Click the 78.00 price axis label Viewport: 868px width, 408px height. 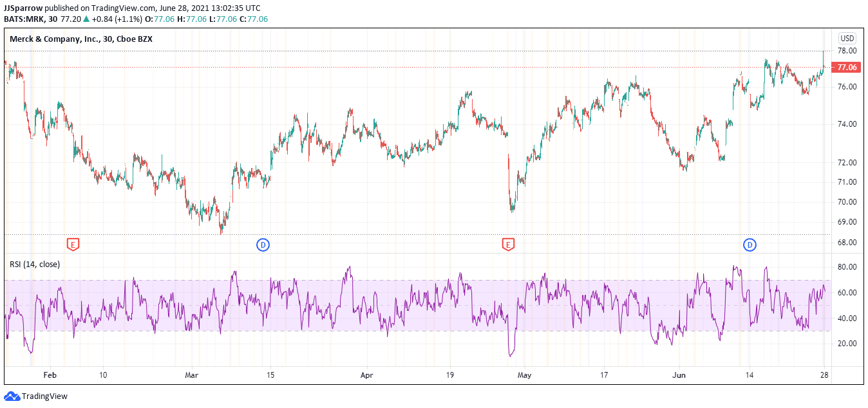point(847,51)
